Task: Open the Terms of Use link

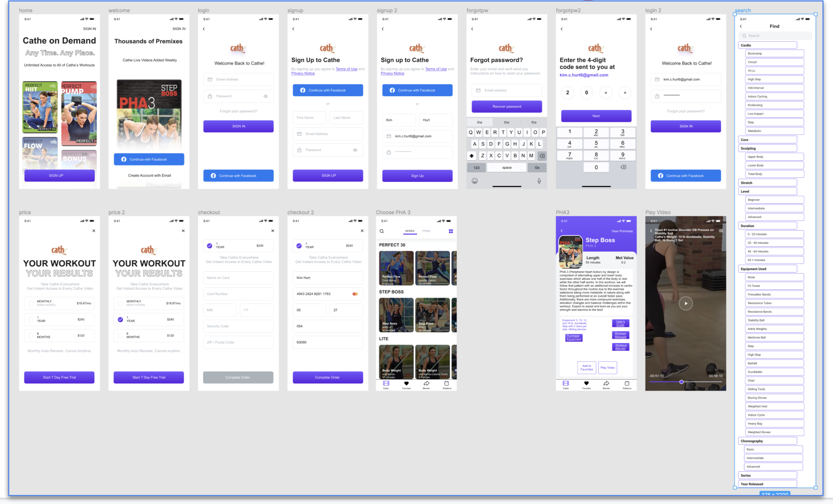Action: click(x=346, y=69)
